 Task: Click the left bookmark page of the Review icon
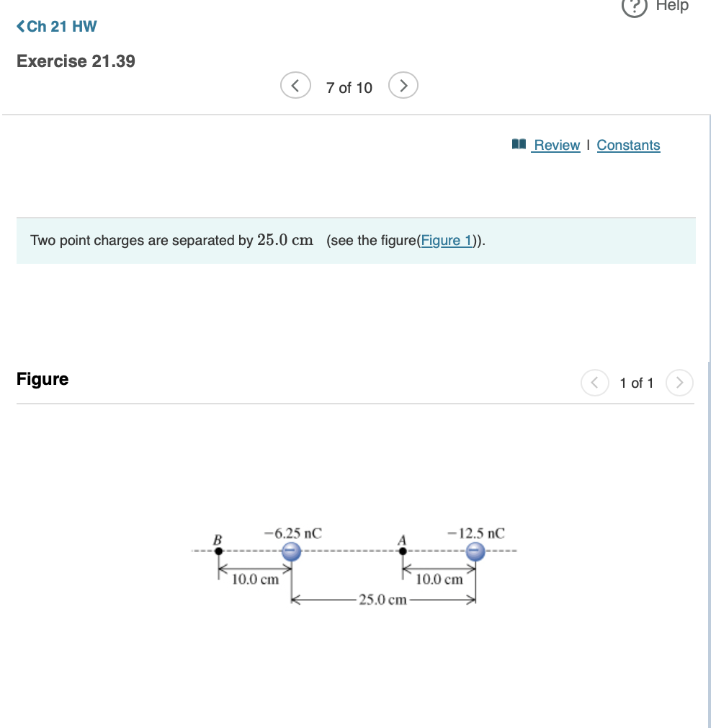(x=515, y=144)
